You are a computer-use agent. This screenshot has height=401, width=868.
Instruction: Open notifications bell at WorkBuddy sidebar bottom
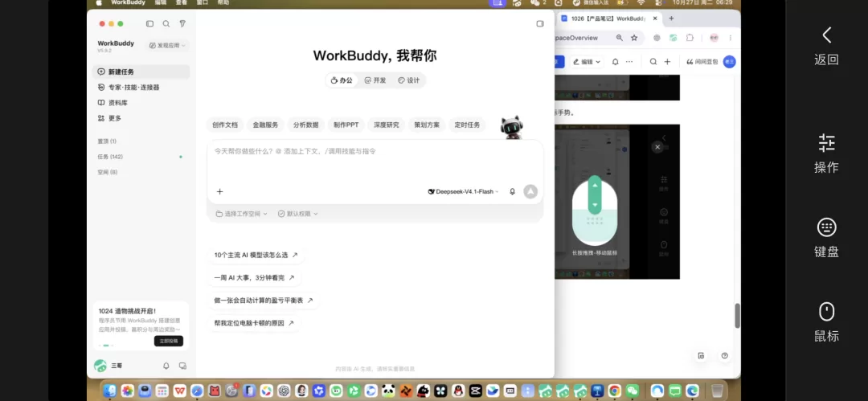tap(166, 366)
